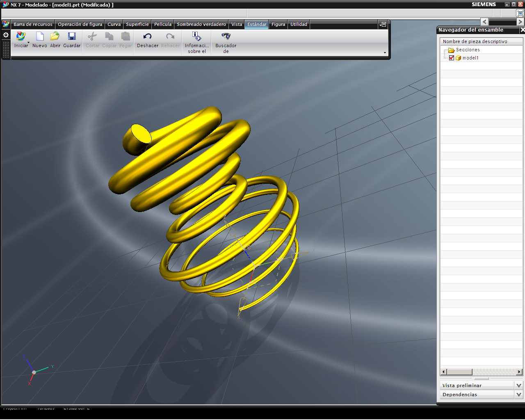Open toolbar options arrow at ribbon bottom-right
Screen dimensions: 525x420
[385, 52]
